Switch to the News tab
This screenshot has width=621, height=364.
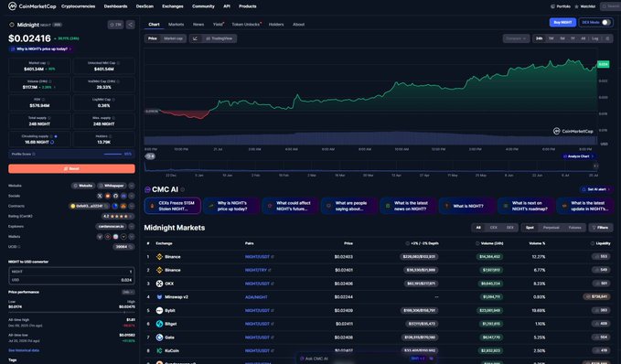click(198, 25)
